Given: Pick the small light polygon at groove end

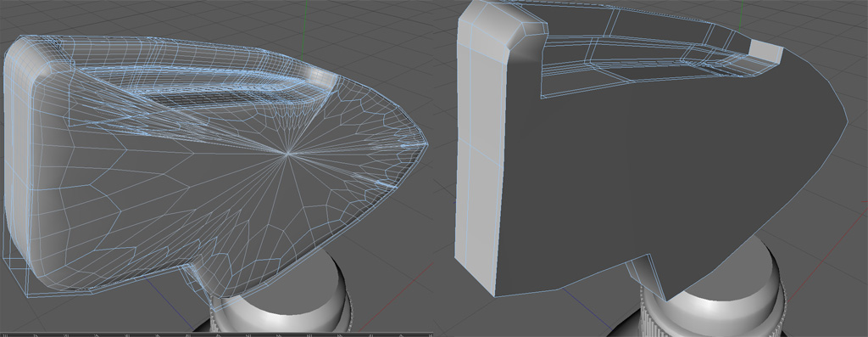Looking at the screenshot, I should tap(765, 50).
